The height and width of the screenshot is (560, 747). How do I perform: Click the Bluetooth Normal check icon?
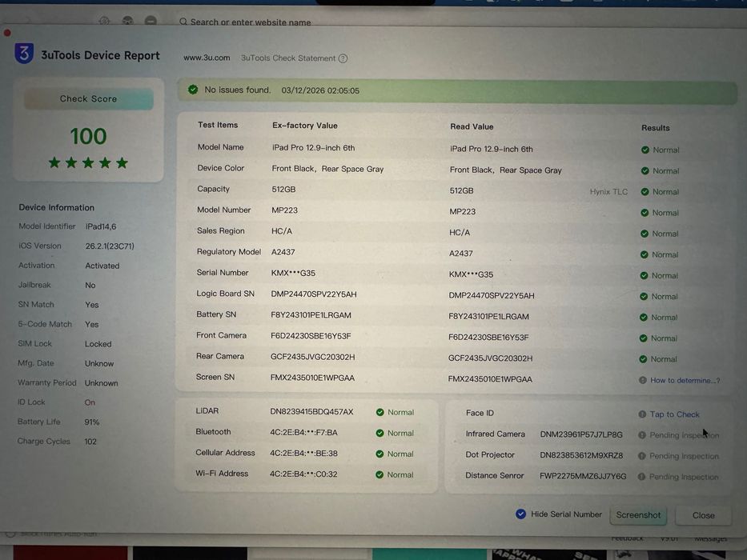pos(380,434)
